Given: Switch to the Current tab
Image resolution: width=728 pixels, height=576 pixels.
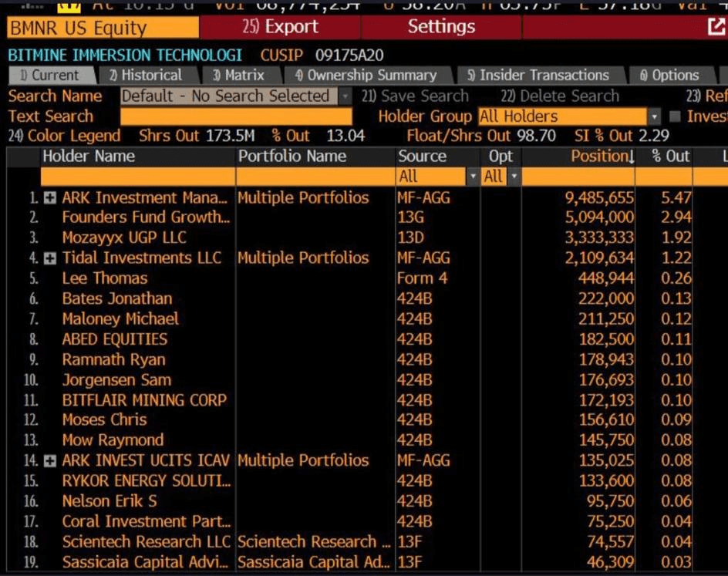Looking at the screenshot, I should (x=51, y=76).
